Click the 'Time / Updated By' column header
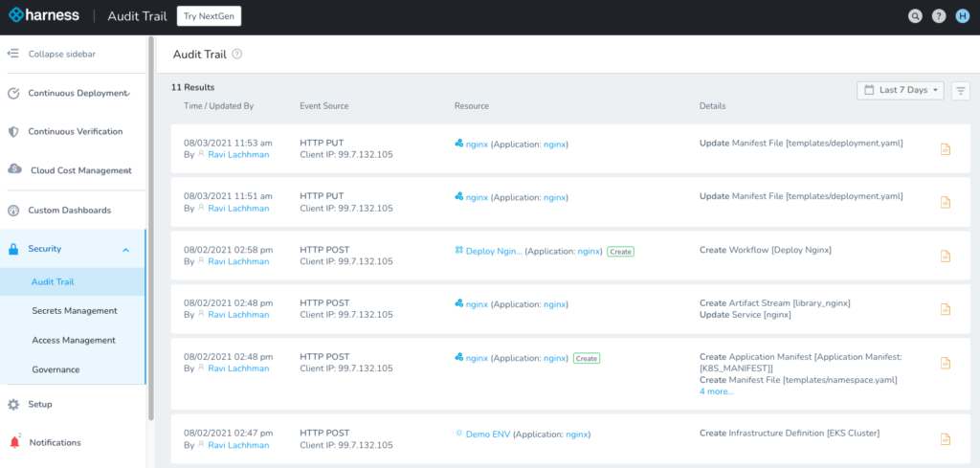 coord(219,106)
